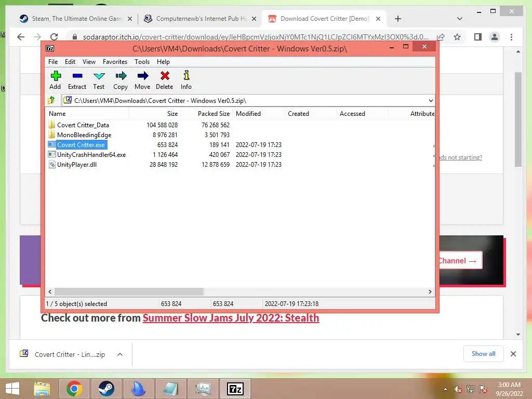Open the Task Manager taskbar icon
Image resolution: width=532 pixels, height=399 pixels.
click(203, 389)
